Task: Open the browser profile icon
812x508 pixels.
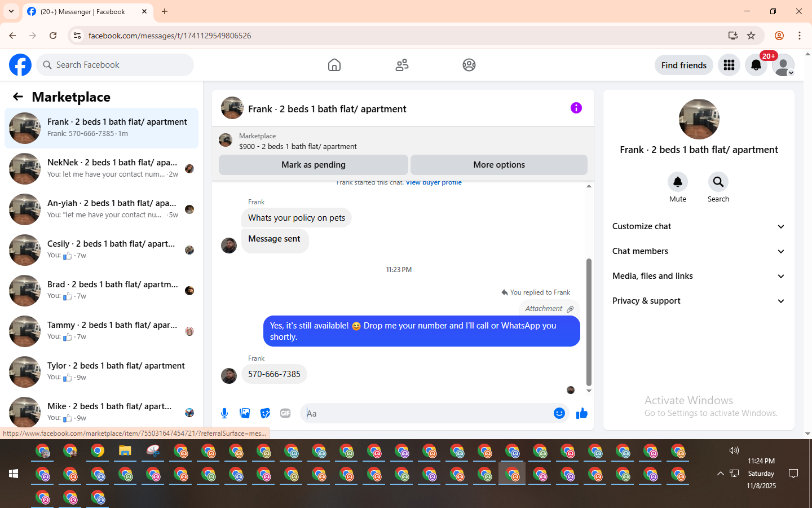Action: point(779,36)
